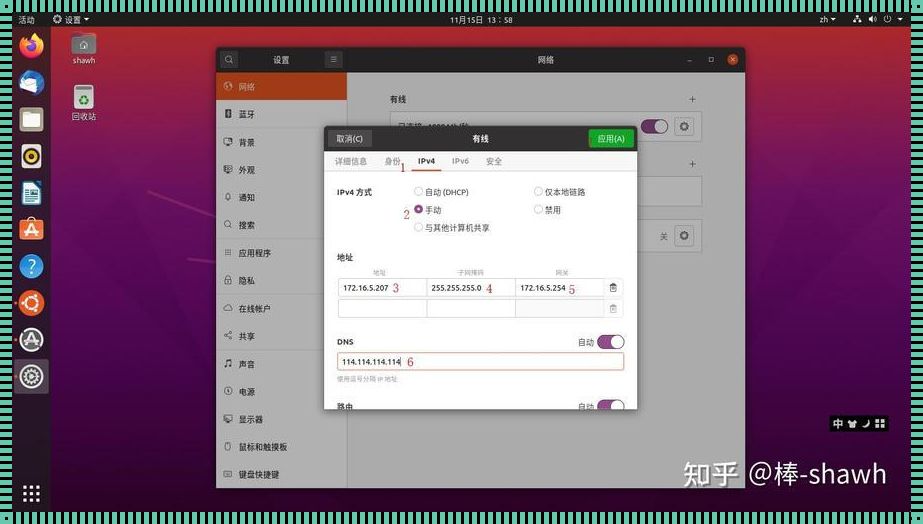Switch to the 身份 tab
The height and width of the screenshot is (524, 923).
click(x=393, y=161)
